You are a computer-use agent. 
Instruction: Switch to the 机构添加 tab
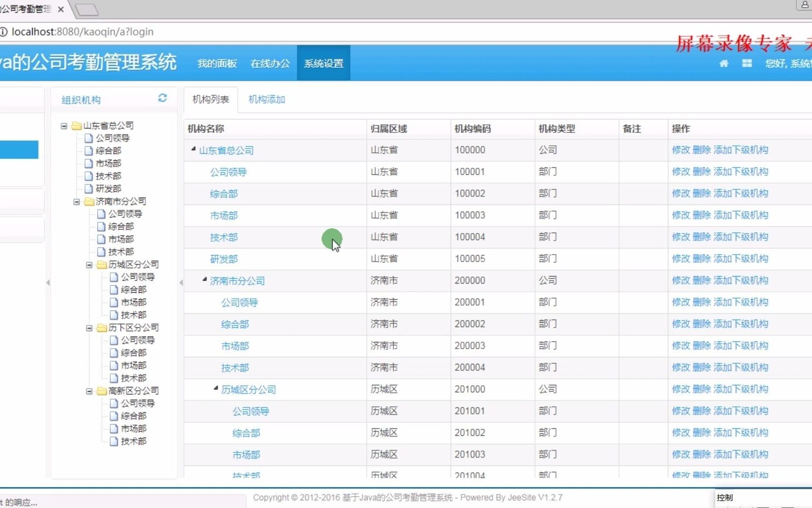click(267, 100)
